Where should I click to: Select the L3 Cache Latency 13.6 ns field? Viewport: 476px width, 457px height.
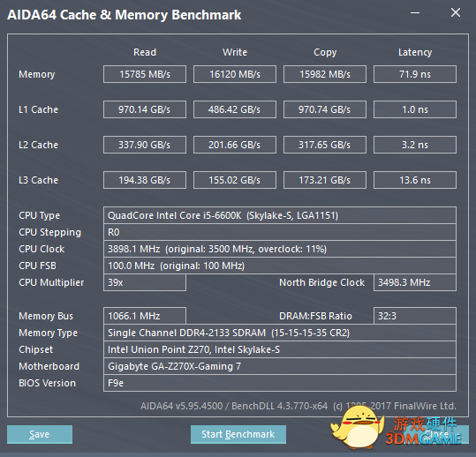(x=415, y=180)
